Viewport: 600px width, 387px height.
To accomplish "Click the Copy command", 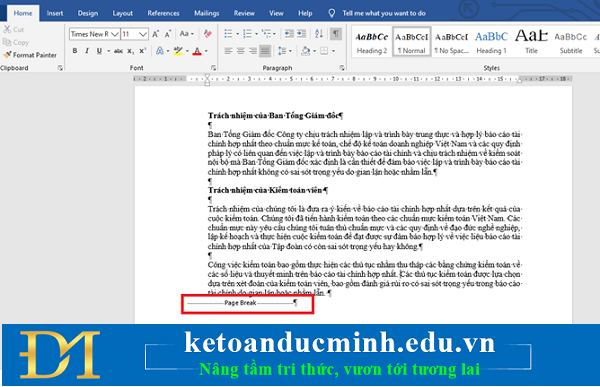I will [x=16, y=42].
